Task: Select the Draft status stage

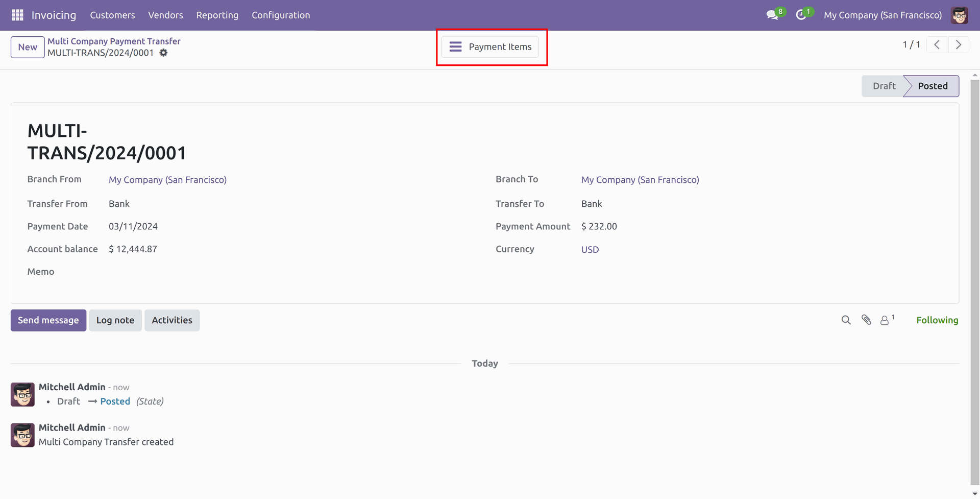Action: pyautogui.click(x=884, y=86)
